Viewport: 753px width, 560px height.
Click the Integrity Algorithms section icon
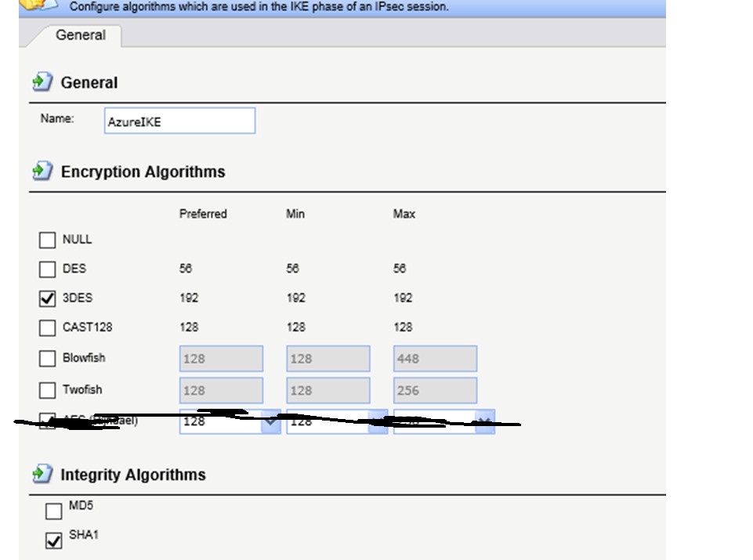coord(42,475)
